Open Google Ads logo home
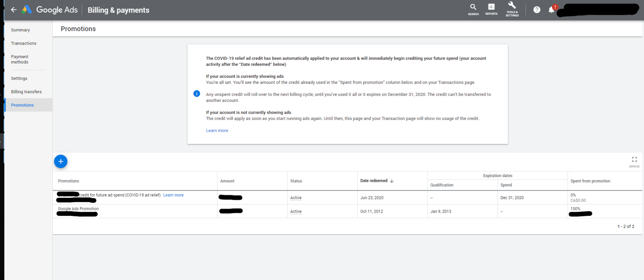Image resolution: width=644 pixels, height=280 pixels. coord(50,10)
